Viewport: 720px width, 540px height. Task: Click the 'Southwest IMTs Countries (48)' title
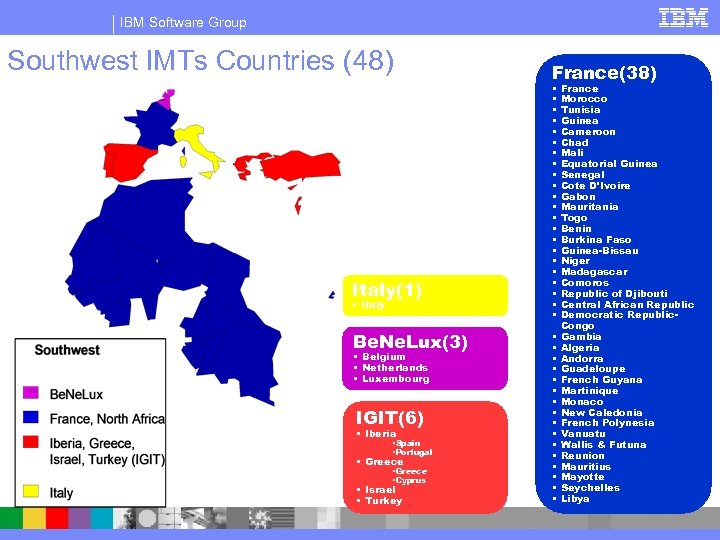[x=201, y=61]
